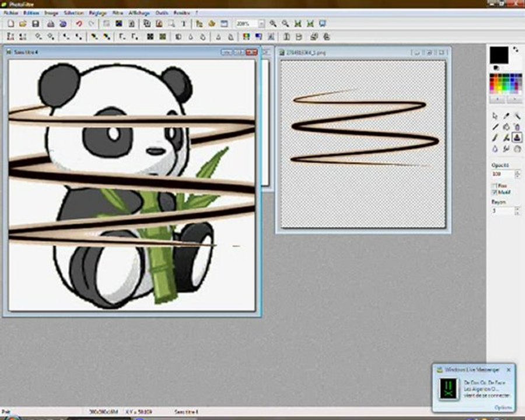This screenshot has width=525, height=420.
Task: Click the gradient filter icon
Action: [259, 37]
